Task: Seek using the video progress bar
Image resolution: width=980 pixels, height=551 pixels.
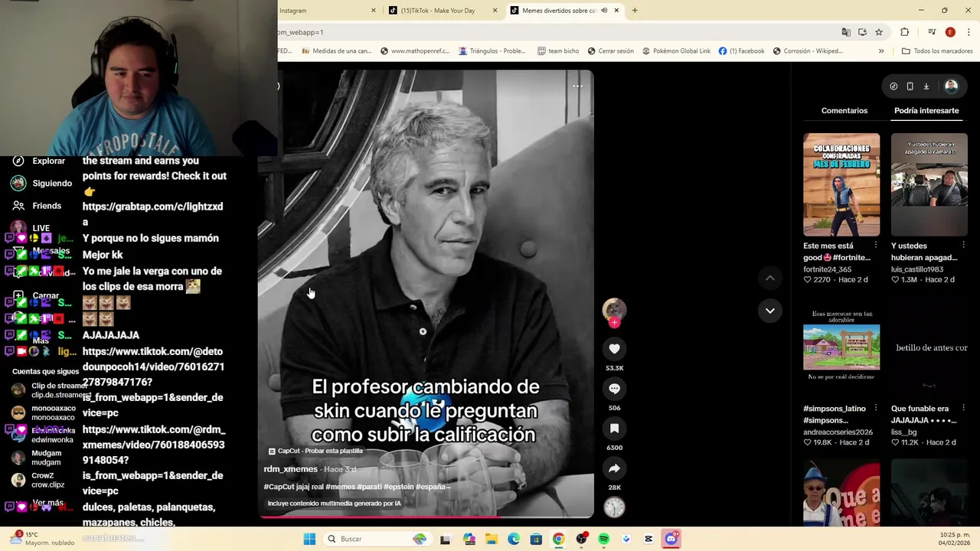Action: pyautogui.click(x=426, y=517)
